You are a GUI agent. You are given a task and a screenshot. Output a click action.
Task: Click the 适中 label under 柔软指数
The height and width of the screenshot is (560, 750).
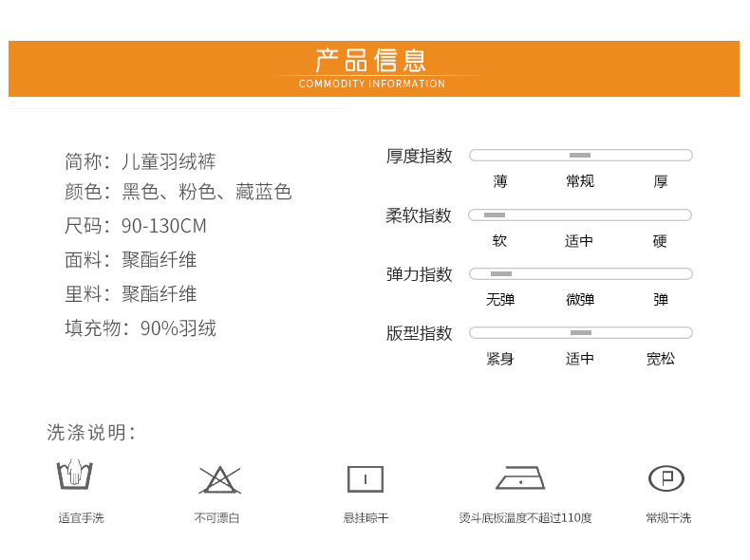coord(579,240)
